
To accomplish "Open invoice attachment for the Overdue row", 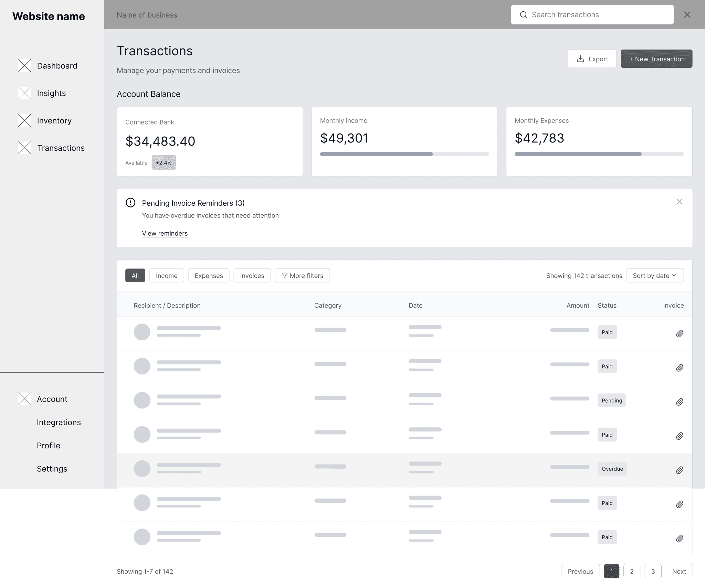I will tap(680, 470).
